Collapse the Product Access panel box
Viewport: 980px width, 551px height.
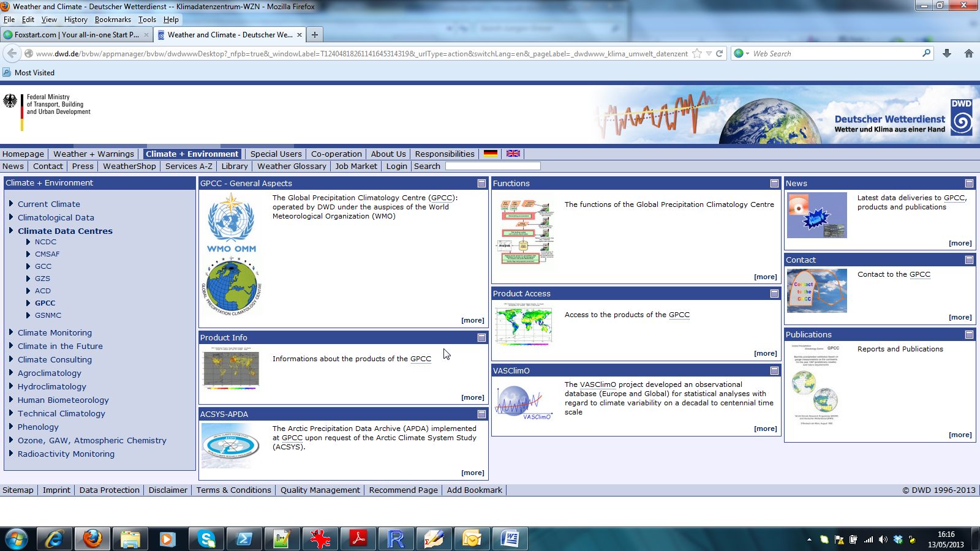coord(774,293)
